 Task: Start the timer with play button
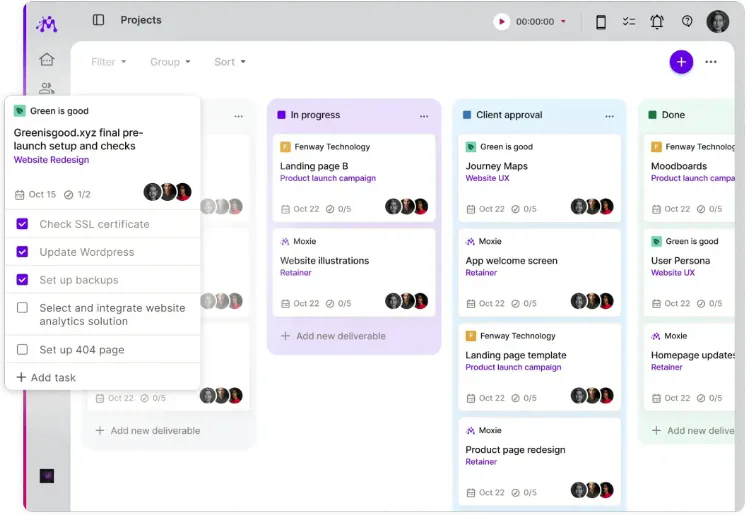(x=501, y=22)
